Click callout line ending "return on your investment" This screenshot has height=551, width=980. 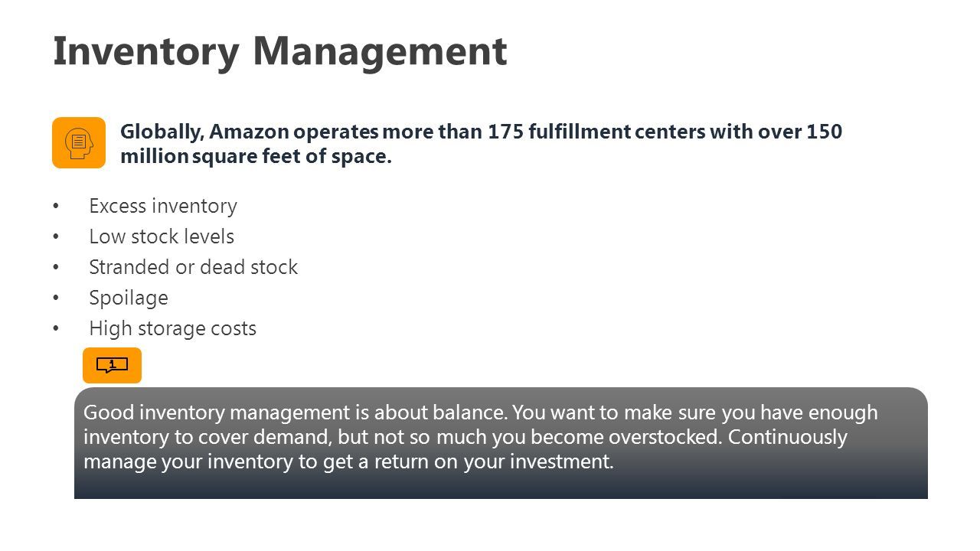[348, 461]
